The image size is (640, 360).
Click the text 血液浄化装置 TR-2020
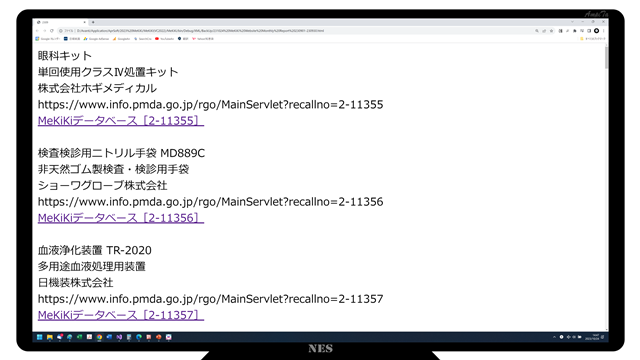coord(95,250)
